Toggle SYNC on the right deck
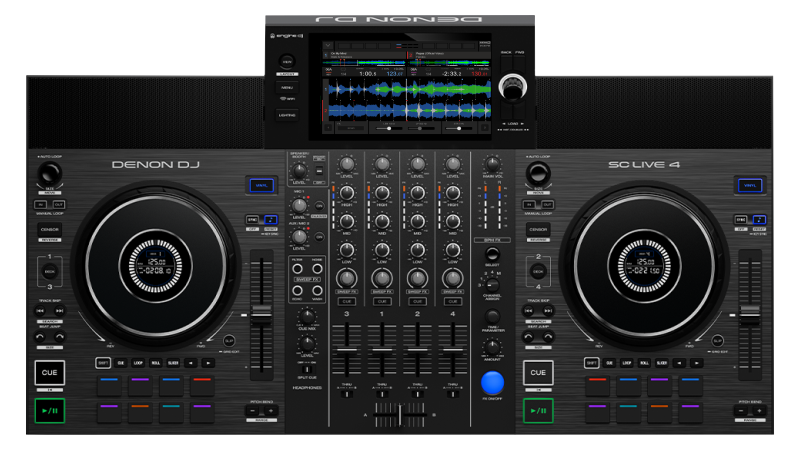This screenshot has width=800, height=450. click(741, 219)
